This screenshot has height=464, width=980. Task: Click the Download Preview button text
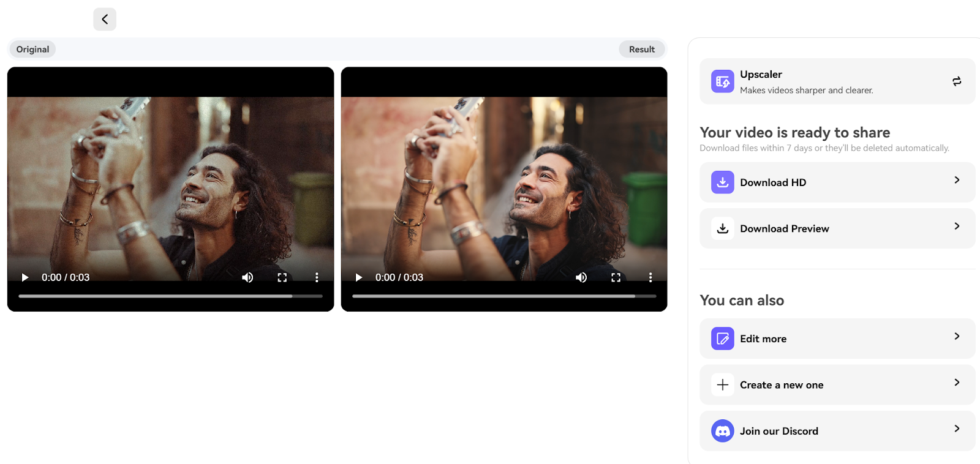[x=785, y=228]
